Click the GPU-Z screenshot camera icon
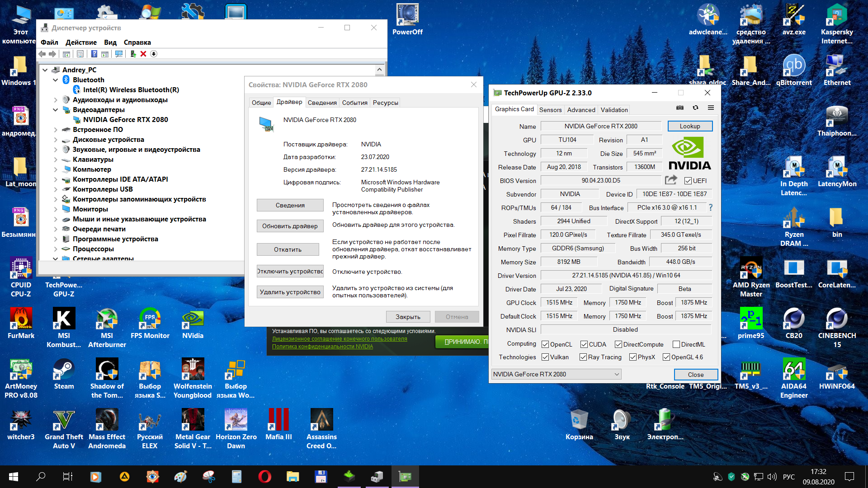This screenshot has width=868, height=488. [679, 108]
